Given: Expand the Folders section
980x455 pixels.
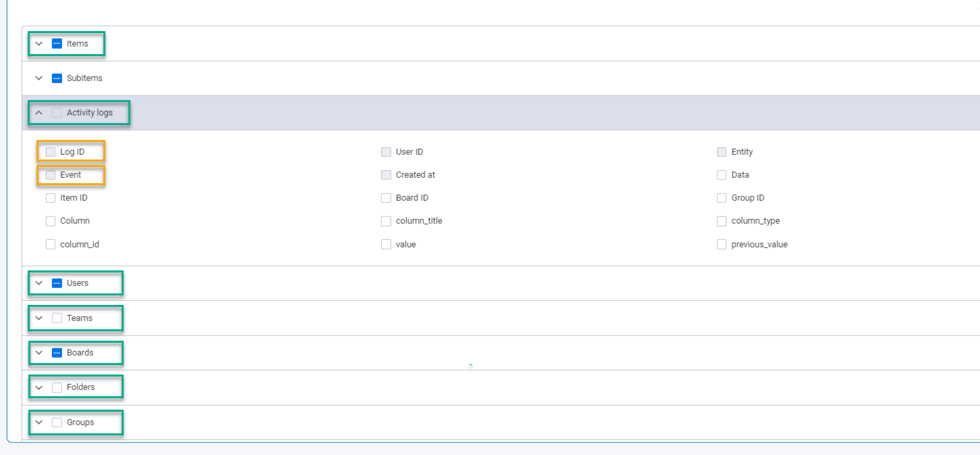Looking at the screenshot, I should pos(39,387).
